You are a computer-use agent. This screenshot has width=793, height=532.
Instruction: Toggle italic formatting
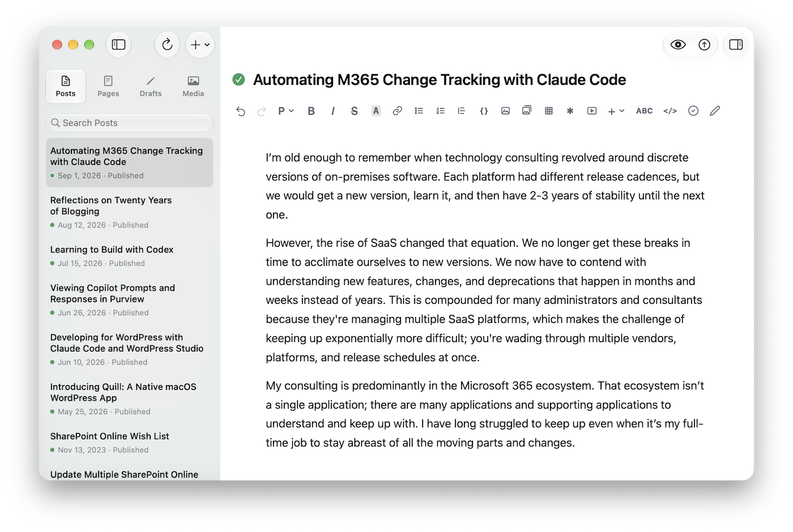(x=332, y=111)
